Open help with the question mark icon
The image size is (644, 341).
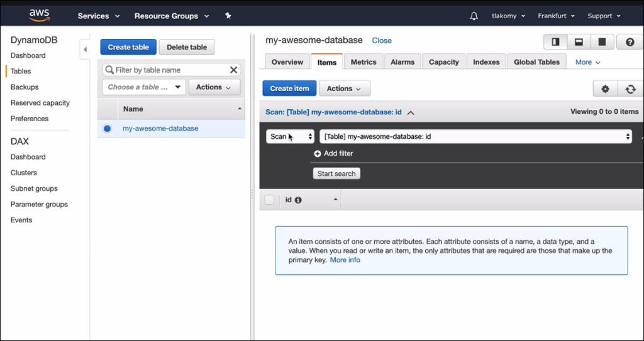[x=630, y=42]
